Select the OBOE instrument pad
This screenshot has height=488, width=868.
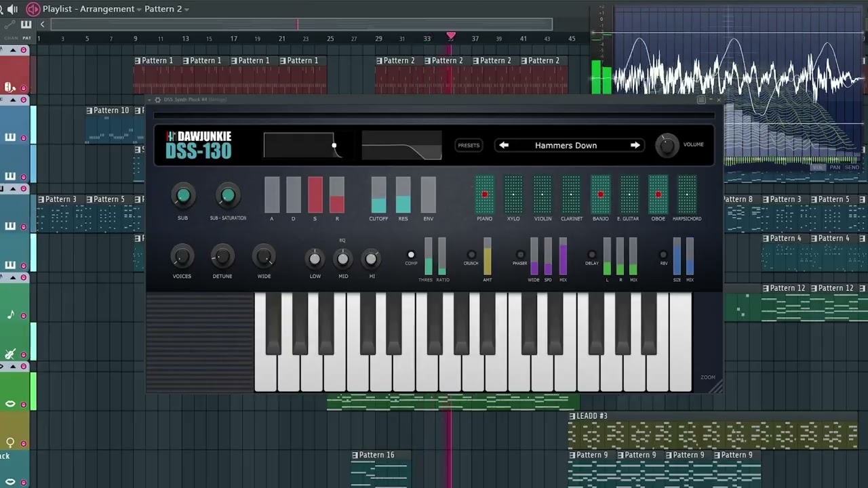point(658,195)
